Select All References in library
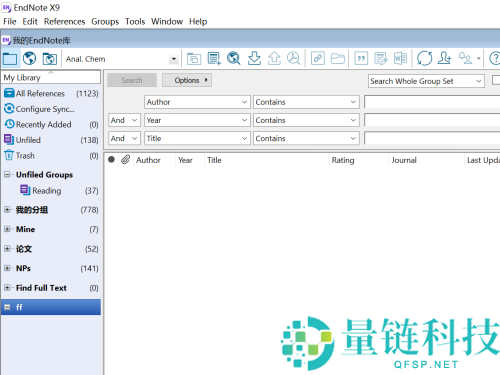The width and height of the screenshot is (500, 375). point(51,93)
